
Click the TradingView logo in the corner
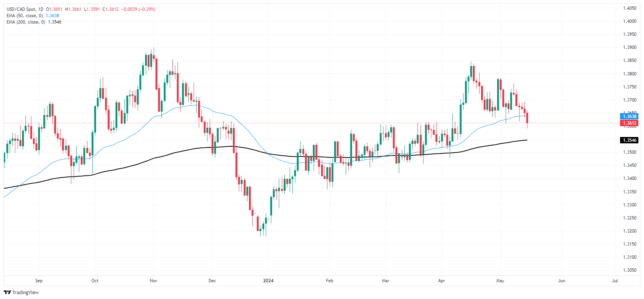(21, 292)
